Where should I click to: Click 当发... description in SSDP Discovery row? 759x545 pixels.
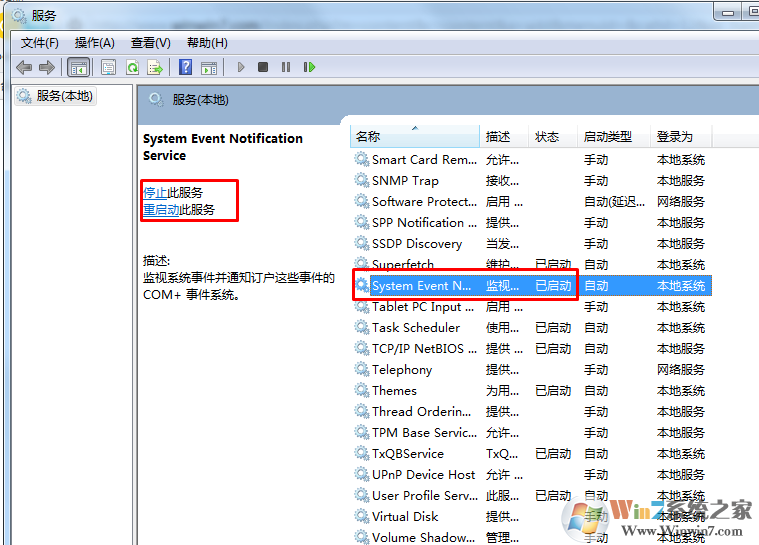pyautogui.click(x=502, y=243)
